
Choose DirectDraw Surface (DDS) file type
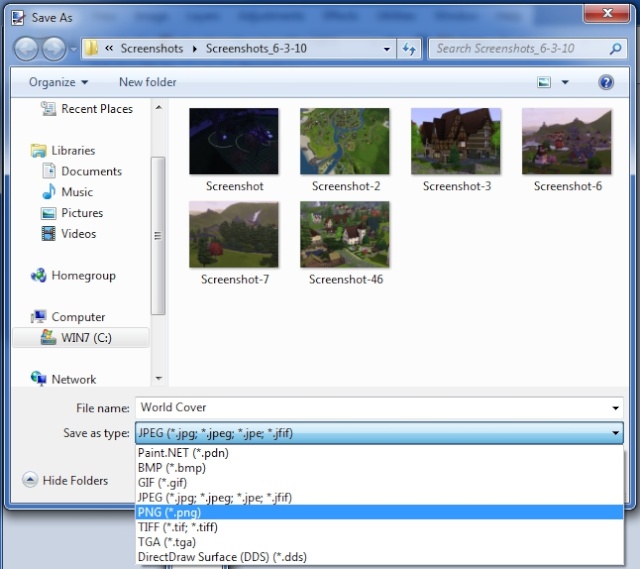[x=379, y=557]
